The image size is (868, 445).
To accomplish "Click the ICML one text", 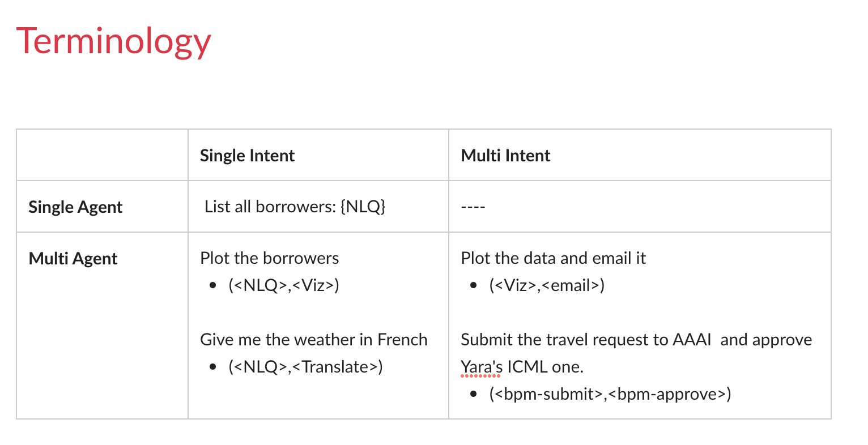I will click(x=545, y=367).
